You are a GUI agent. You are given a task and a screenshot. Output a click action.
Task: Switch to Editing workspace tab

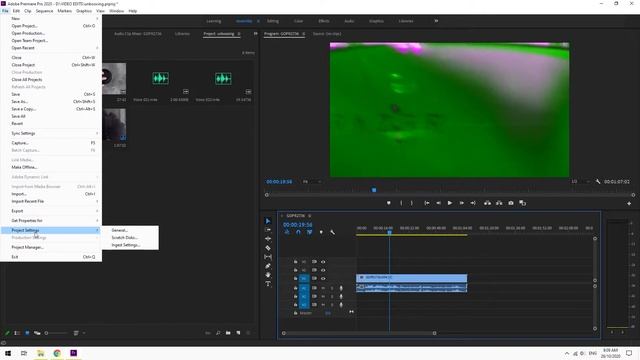[x=273, y=21]
